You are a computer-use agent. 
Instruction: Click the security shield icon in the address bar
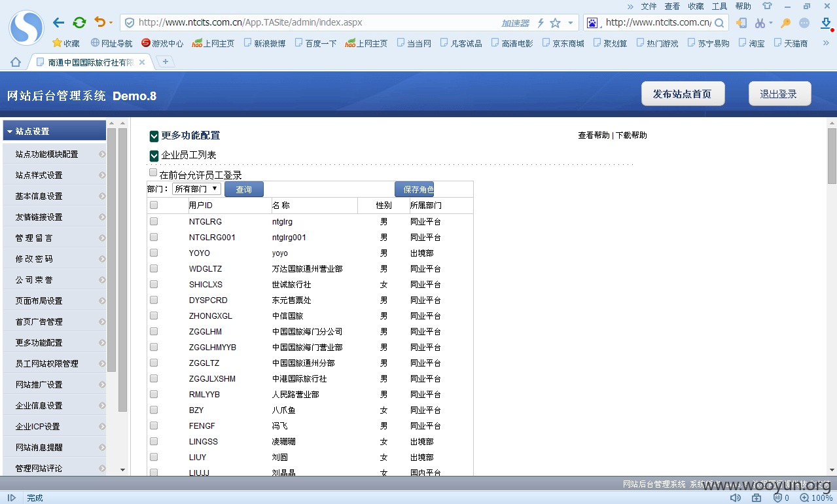click(x=130, y=23)
